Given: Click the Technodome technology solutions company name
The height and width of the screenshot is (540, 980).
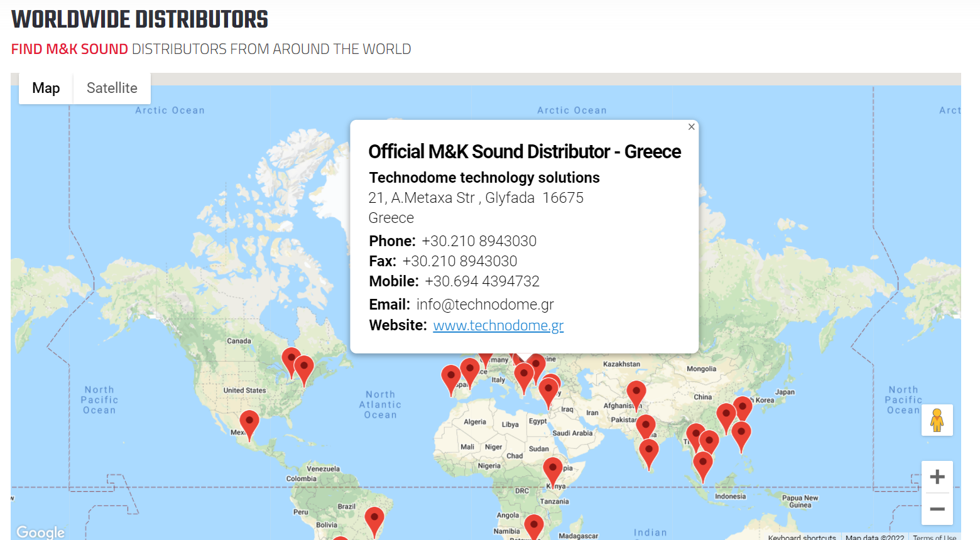Looking at the screenshot, I should pos(484,178).
